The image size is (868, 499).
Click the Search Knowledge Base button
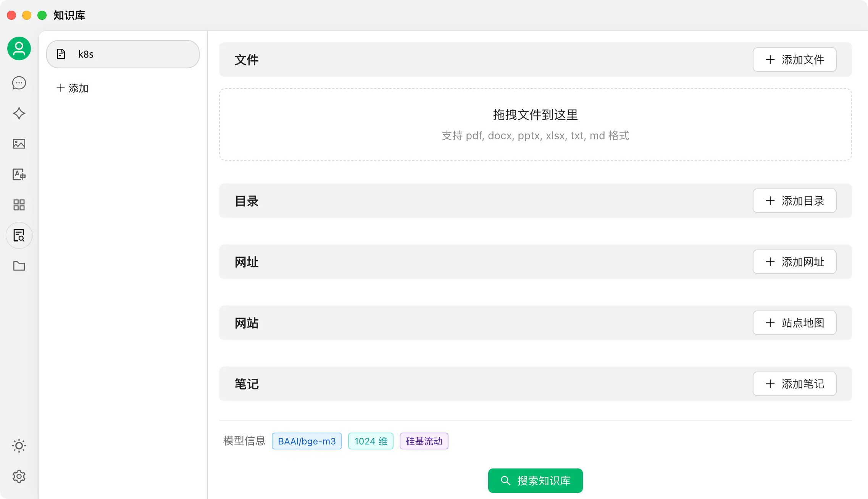536,481
